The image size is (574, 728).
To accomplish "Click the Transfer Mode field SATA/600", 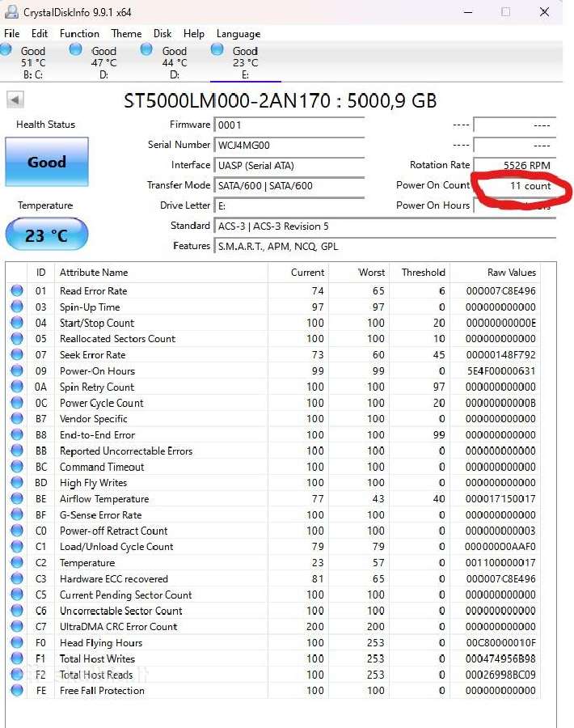I will pos(289,186).
